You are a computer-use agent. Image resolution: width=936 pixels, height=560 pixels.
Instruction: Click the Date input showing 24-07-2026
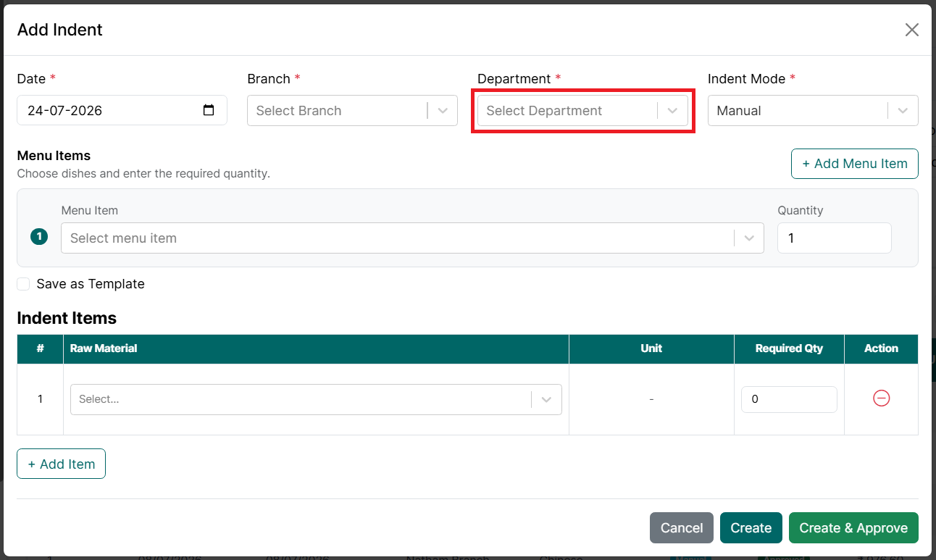[122, 110]
